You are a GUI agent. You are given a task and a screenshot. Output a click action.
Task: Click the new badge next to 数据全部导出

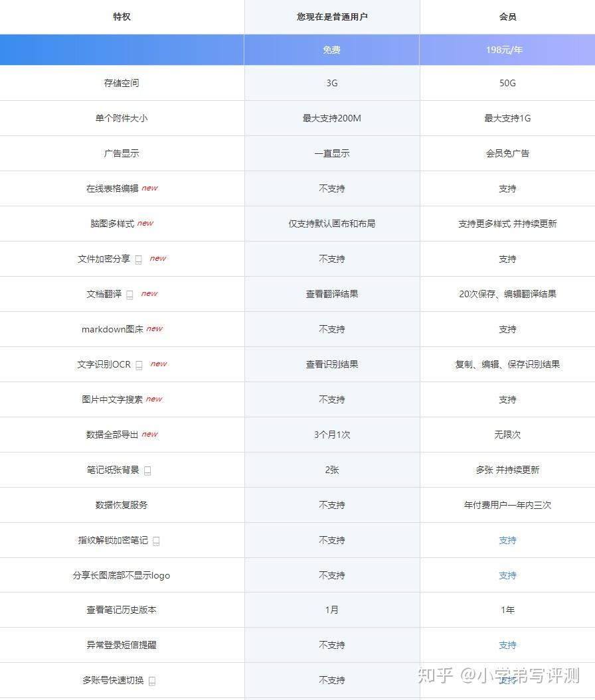[149, 434]
